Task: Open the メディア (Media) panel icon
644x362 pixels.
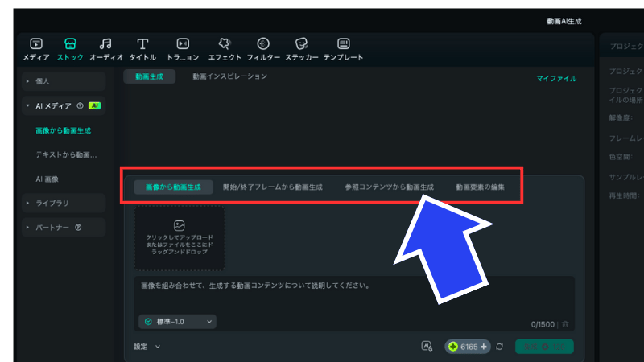Action: tap(35, 44)
